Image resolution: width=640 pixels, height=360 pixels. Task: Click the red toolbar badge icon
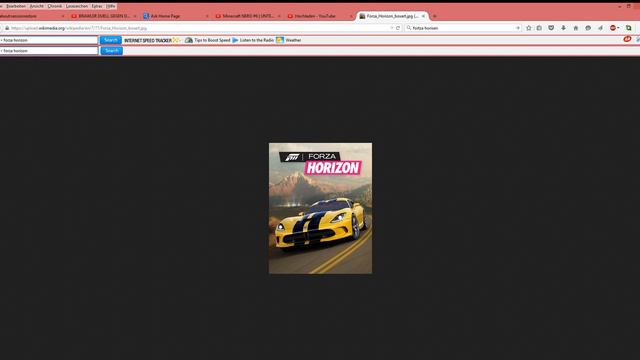tap(627, 39)
